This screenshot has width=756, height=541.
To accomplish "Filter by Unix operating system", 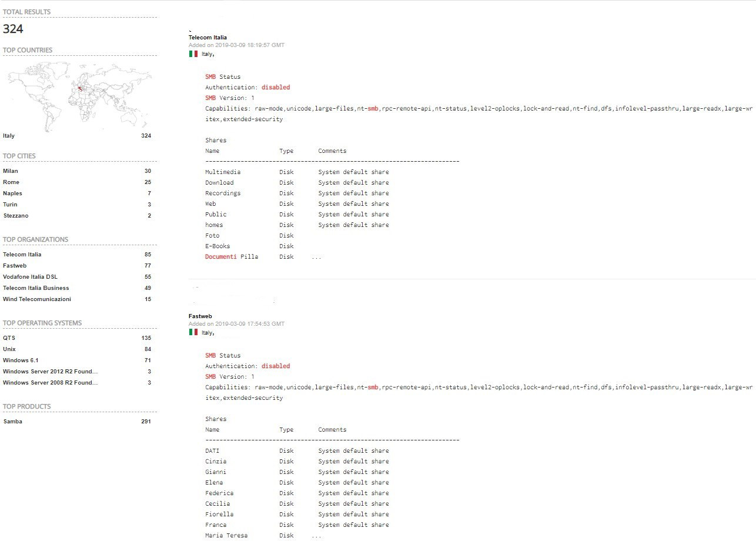I will [9, 349].
